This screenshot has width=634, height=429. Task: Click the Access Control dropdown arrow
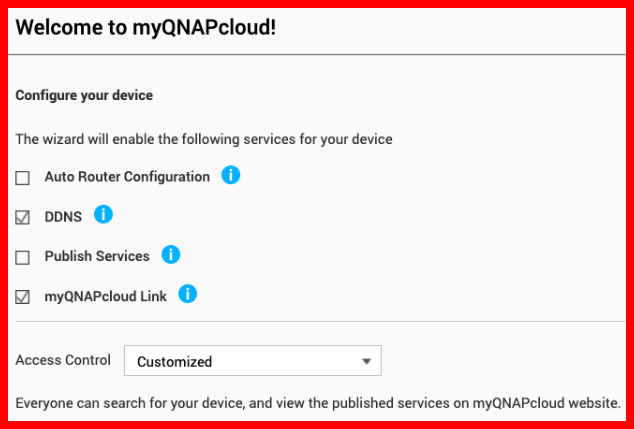click(x=366, y=361)
